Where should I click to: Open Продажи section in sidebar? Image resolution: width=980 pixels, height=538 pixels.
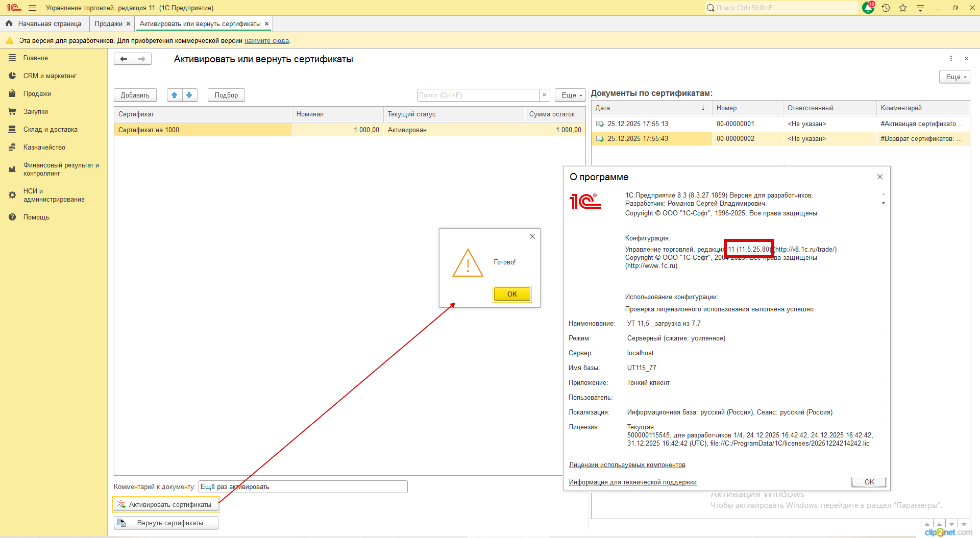37,94
